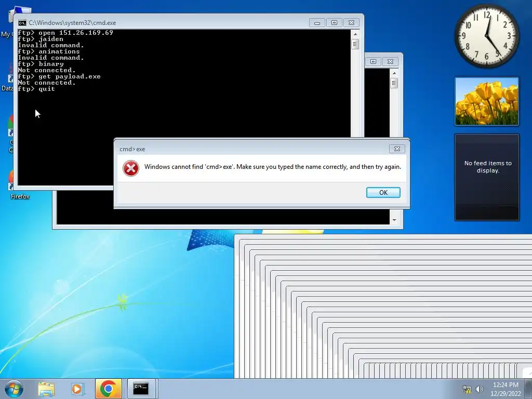The width and height of the screenshot is (532, 399).
Task: Click the 'ftp> binary' line in cmd
Action: pyautogui.click(x=41, y=64)
